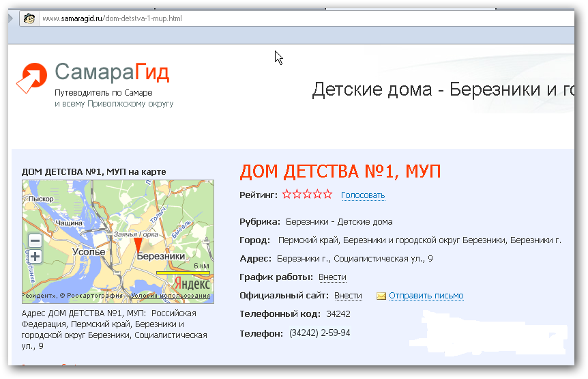The image size is (588, 379).
Task: Zoom out the map with minus button
Action: 35,240
